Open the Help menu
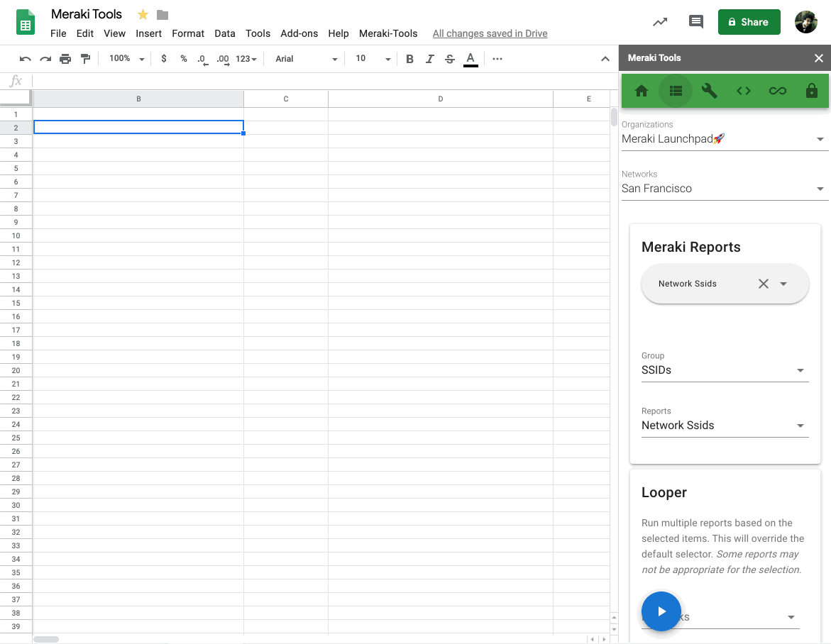This screenshot has width=831, height=644. click(338, 33)
